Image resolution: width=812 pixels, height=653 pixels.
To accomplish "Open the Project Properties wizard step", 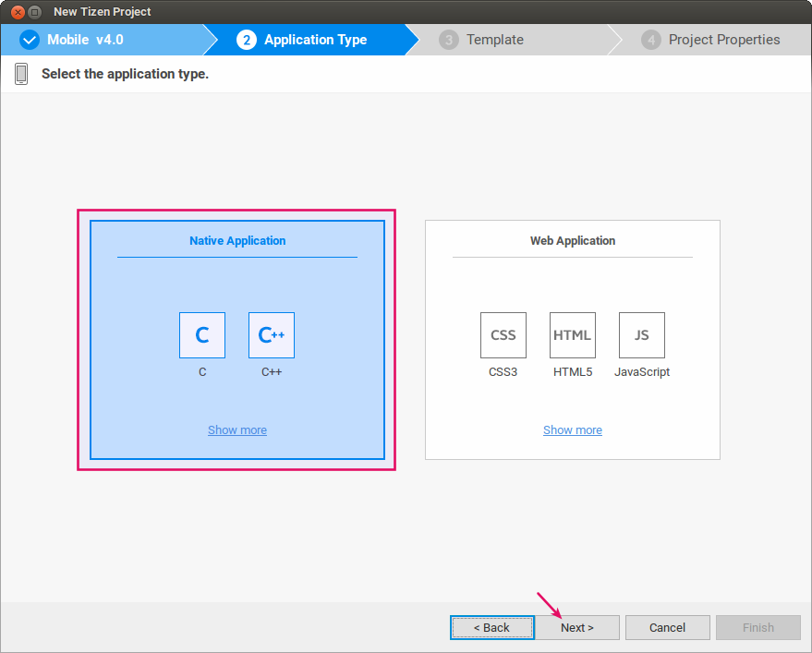I will [x=723, y=40].
